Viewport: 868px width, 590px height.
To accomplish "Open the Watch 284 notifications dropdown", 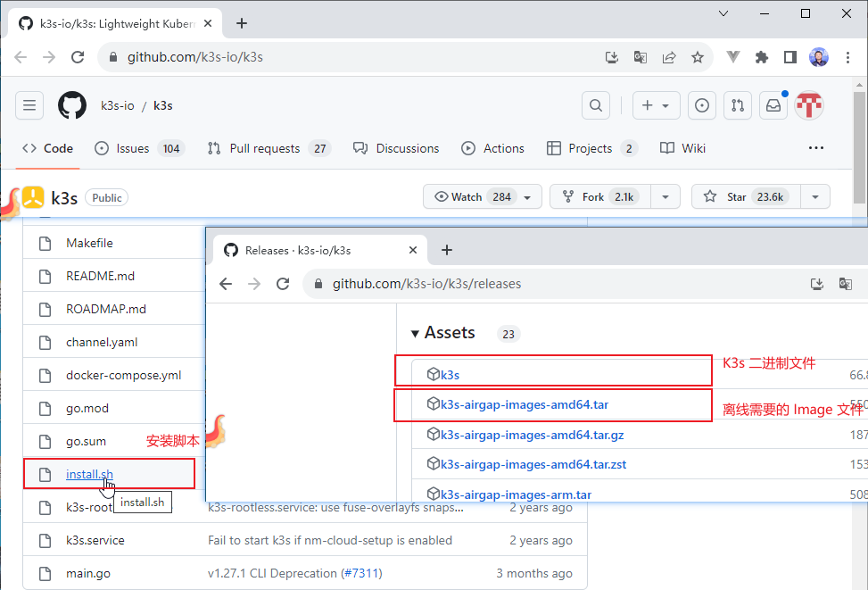I will click(482, 196).
